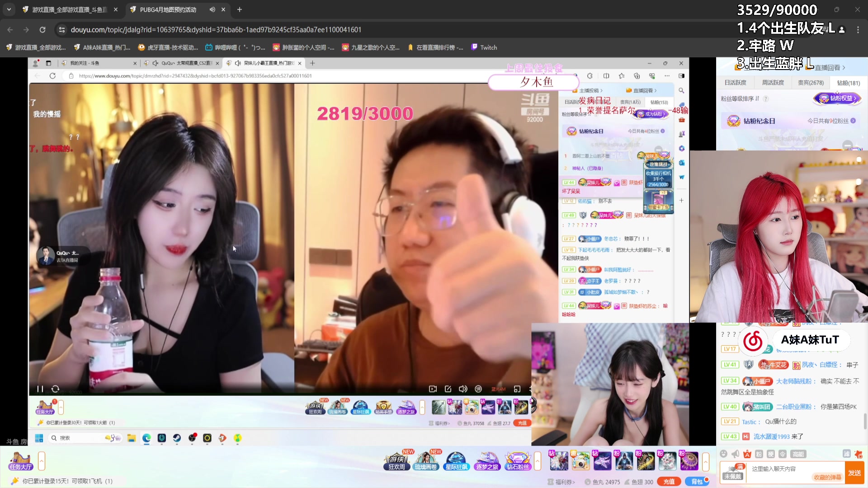The height and width of the screenshot is (488, 868).
Task: Expand the arrow after 钻石粉丝 activities
Action: [x=538, y=461]
